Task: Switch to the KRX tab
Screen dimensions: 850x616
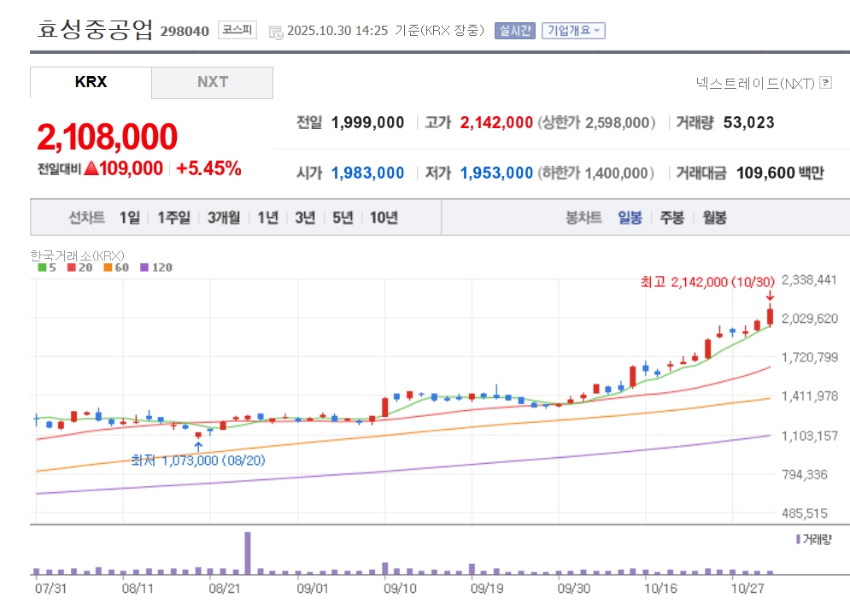Action: click(x=91, y=83)
